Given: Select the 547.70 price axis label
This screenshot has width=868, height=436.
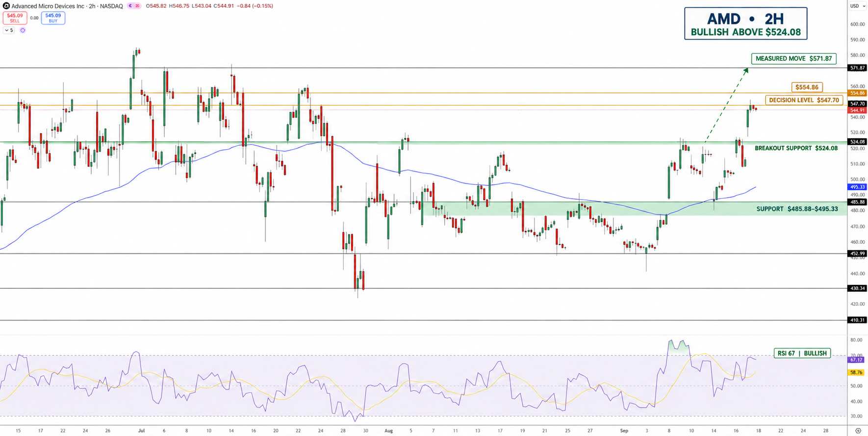Looking at the screenshot, I should [x=857, y=104].
